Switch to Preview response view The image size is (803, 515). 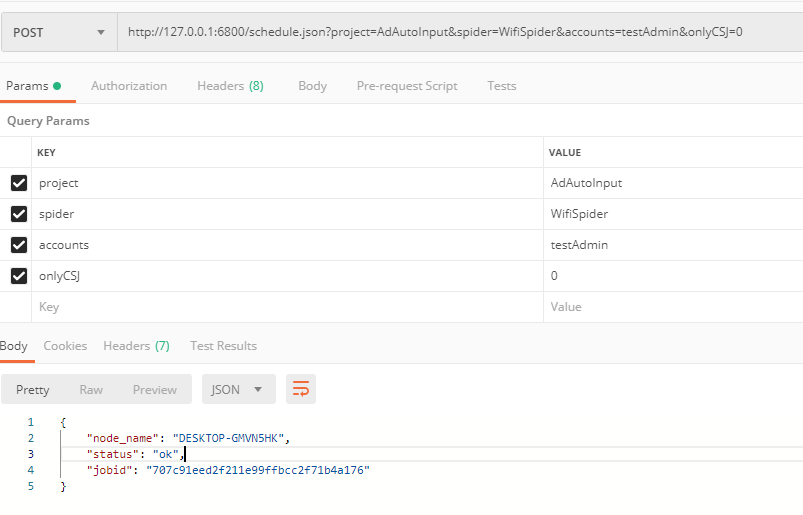[154, 389]
